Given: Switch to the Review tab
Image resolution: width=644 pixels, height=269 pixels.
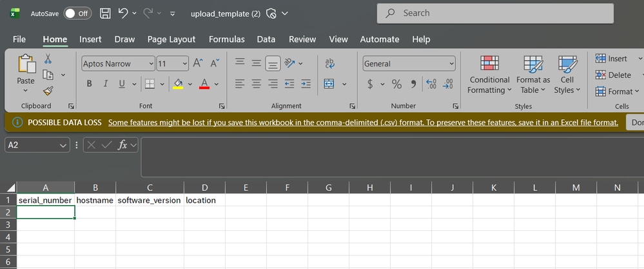Looking at the screenshot, I should [302, 39].
